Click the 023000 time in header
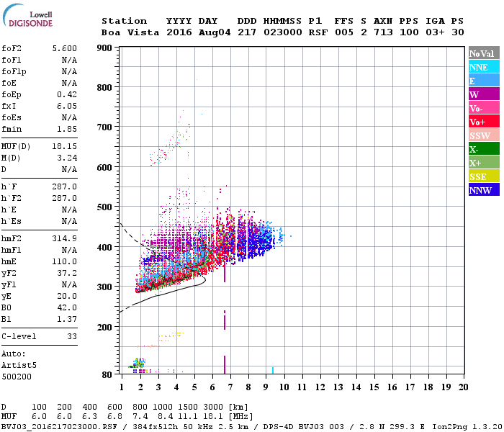 tap(283, 32)
